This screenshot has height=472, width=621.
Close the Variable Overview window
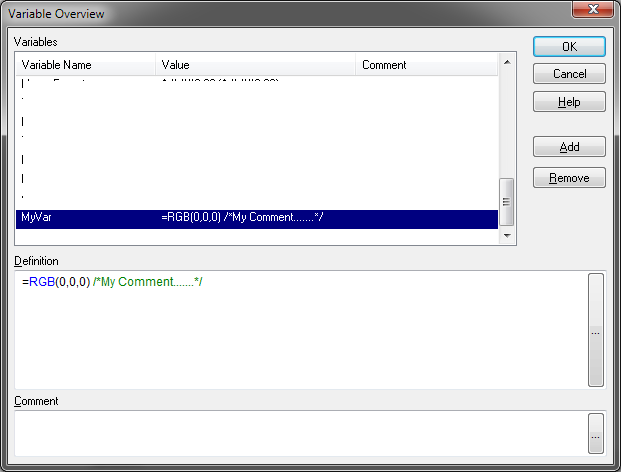[x=592, y=9]
